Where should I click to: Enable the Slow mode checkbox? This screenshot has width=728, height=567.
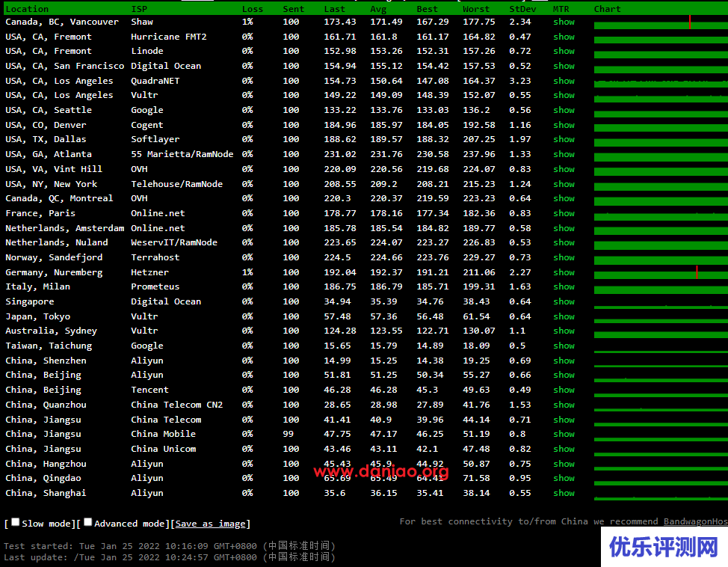click(x=15, y=522)
